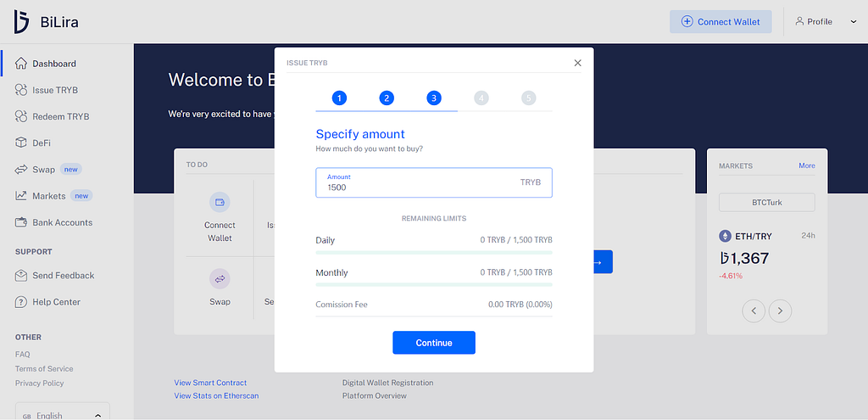Click the Ethereum ETH/TRY coin icon
Image resolution: width=868 pixels, height=420 pixels.
pos(725,236)
